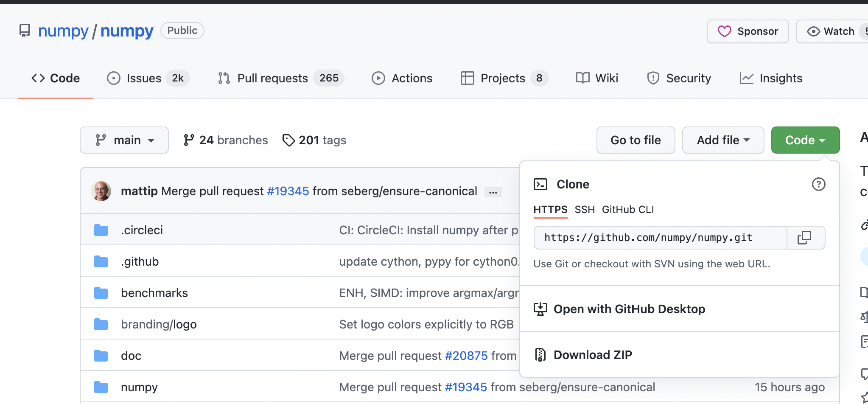Click mattip's avatar thumbnail
The height and width of the screenshot is (404, 868).
pyautogui.click(x=101, y=191)
